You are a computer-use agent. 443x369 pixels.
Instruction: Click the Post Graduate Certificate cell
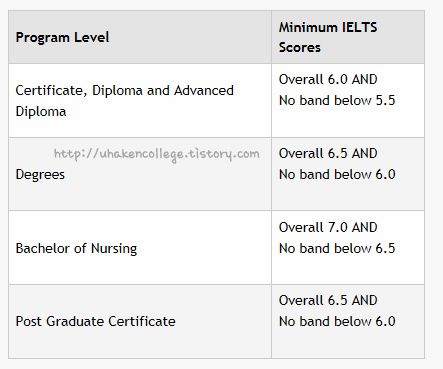pos(140,322)
